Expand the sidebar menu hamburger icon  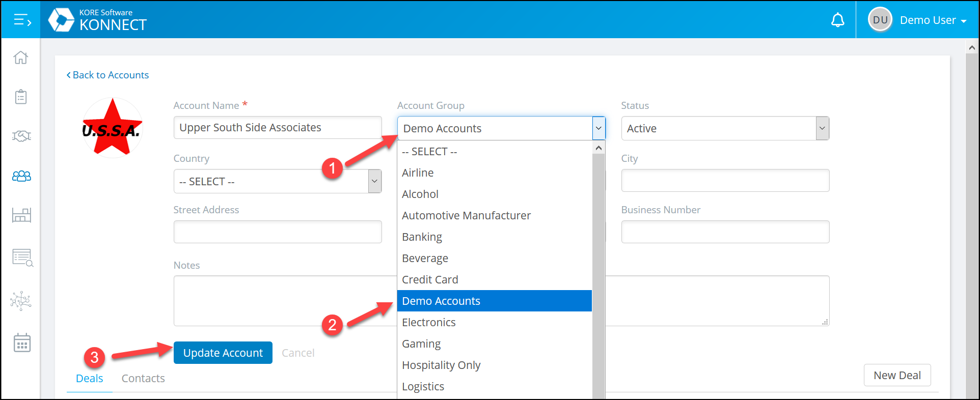click(22, 20)
